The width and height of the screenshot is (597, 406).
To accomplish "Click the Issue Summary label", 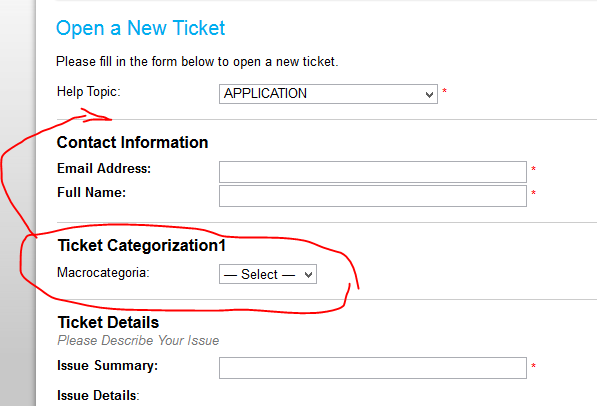I will click(x=107, y=366).
